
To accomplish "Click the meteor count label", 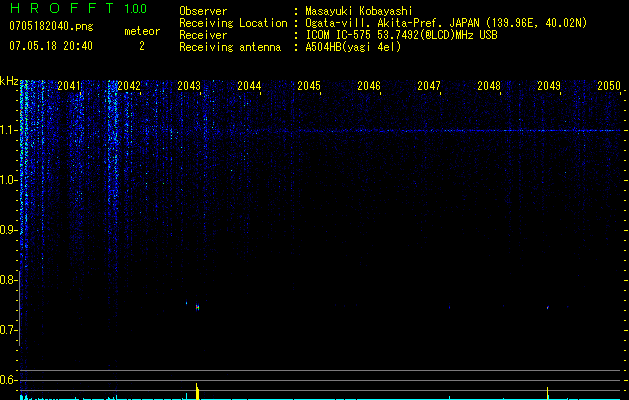I will (142, 31).
